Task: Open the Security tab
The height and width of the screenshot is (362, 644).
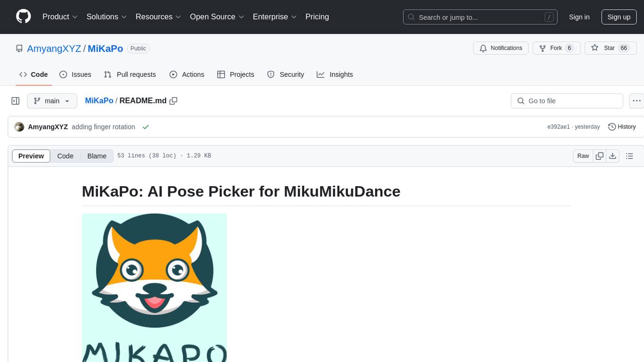Action: pyautogui.click(x=286, y=74)
